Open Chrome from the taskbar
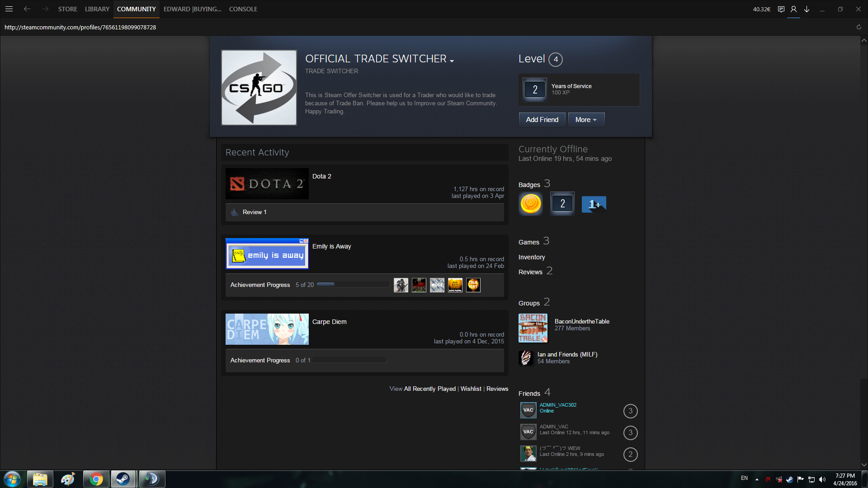 96,479
